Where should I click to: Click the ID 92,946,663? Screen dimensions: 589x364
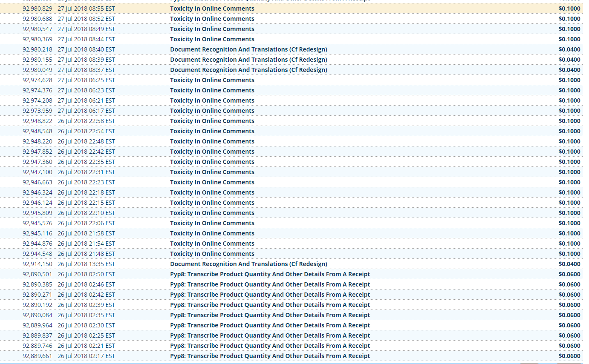pyautogui.click(x=38, y=182)
